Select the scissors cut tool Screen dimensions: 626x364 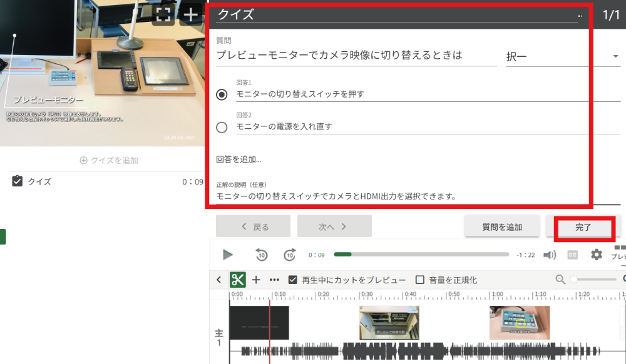click(238, 280)
